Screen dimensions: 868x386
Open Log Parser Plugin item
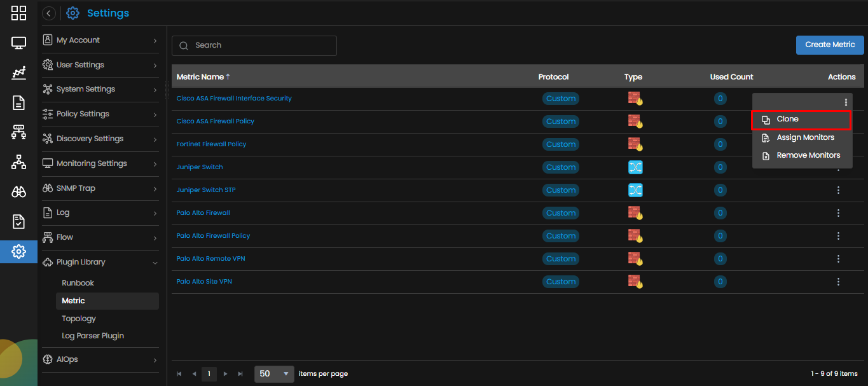[x=93, y=336]
